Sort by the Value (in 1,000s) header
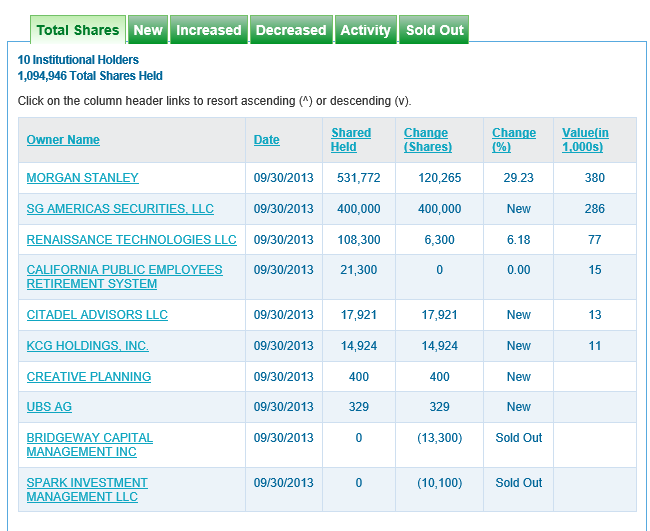The width and height of the screenshot is (650, 531). (x=585, y=140)
